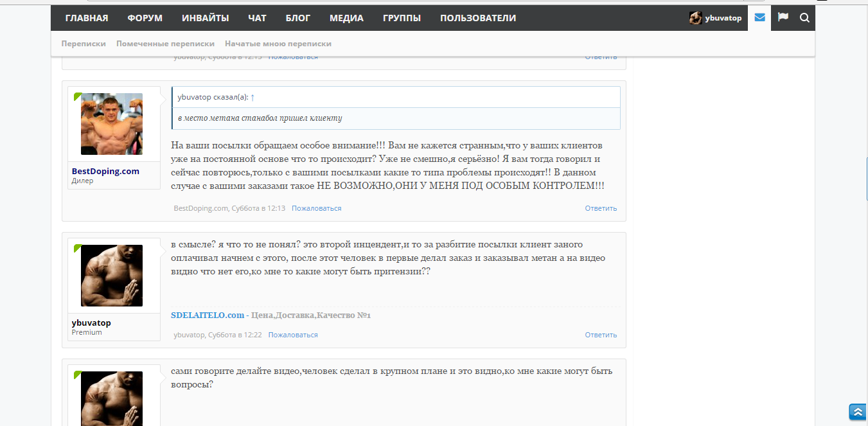Click the alerts flag icon
This screenshot has width=868, height=426.
(783, 18)
